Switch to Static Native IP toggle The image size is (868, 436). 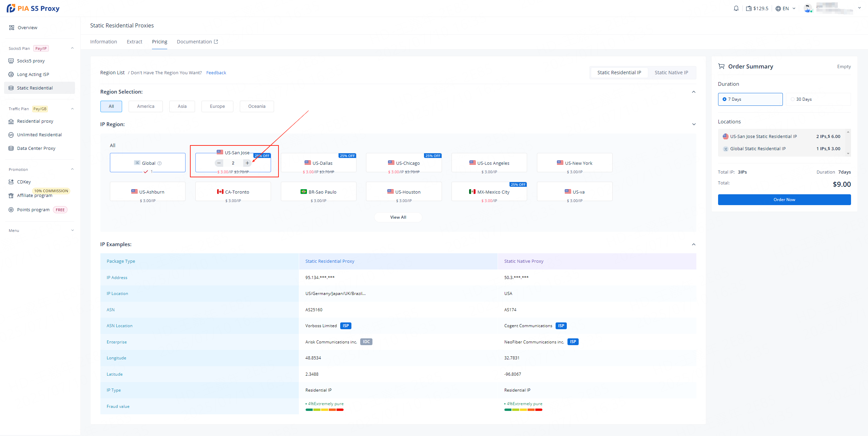coord(671,73)
